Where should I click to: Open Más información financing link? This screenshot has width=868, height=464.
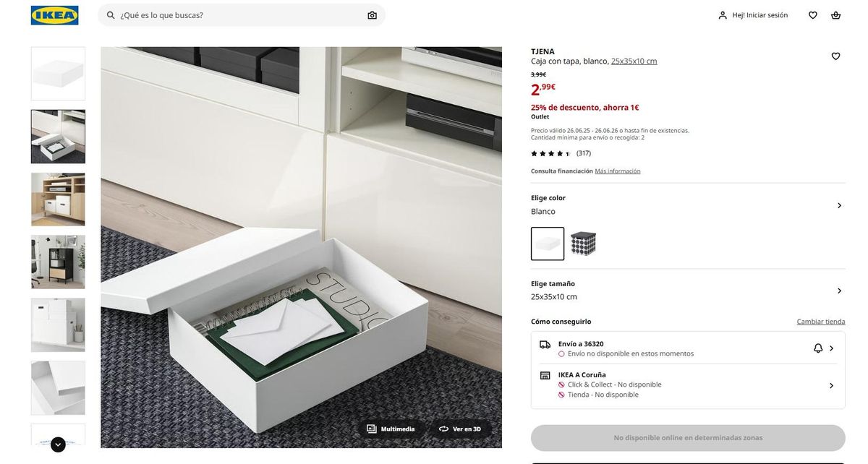(618, 171)
